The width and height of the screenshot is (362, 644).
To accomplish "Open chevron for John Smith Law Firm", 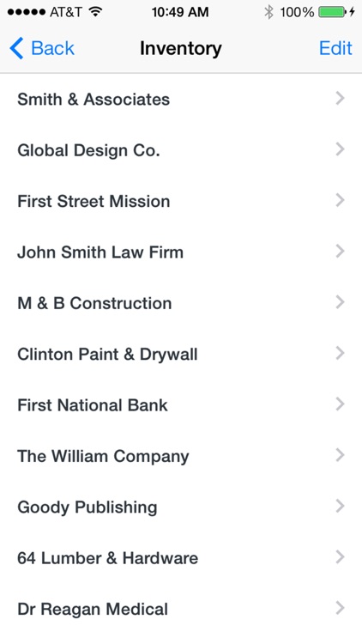I will (340, 252).
